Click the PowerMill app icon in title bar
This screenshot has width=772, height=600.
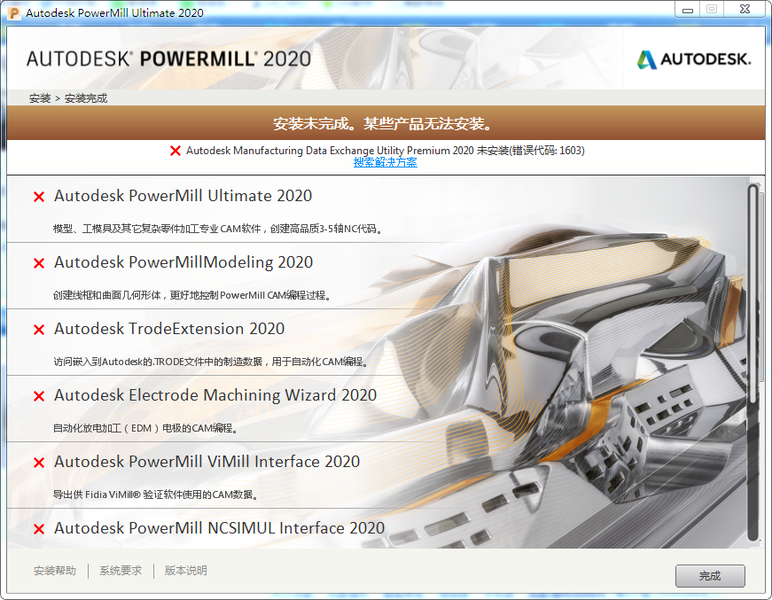(x=14, y=13)
